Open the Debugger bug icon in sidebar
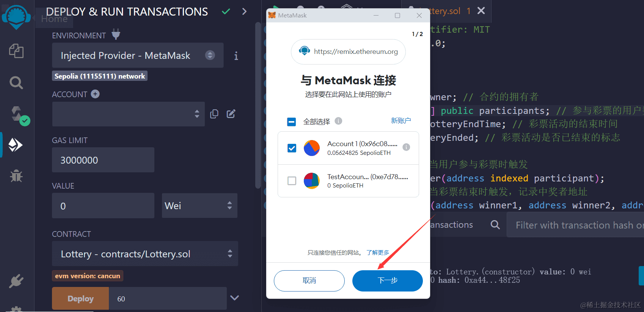This screenshot has height=312, width=644. tap(16, 176)
